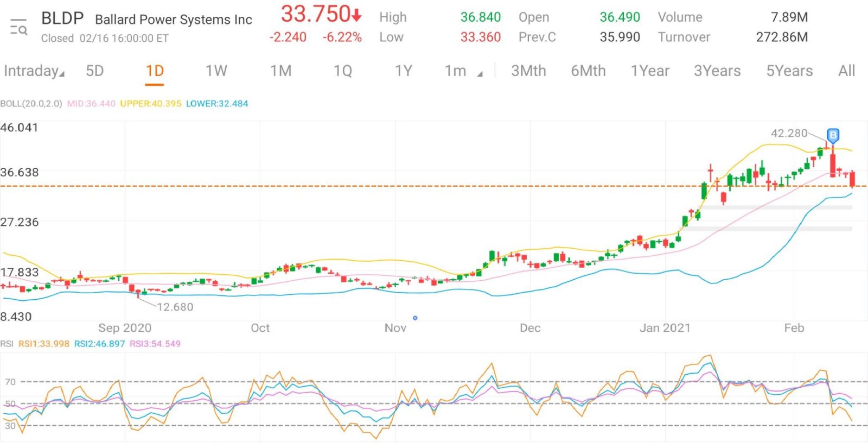Select the 1Y chart tab
Image resolution: width=868 pixels, height=448 pixels.
pyautogui.click(x=404, y=71)
